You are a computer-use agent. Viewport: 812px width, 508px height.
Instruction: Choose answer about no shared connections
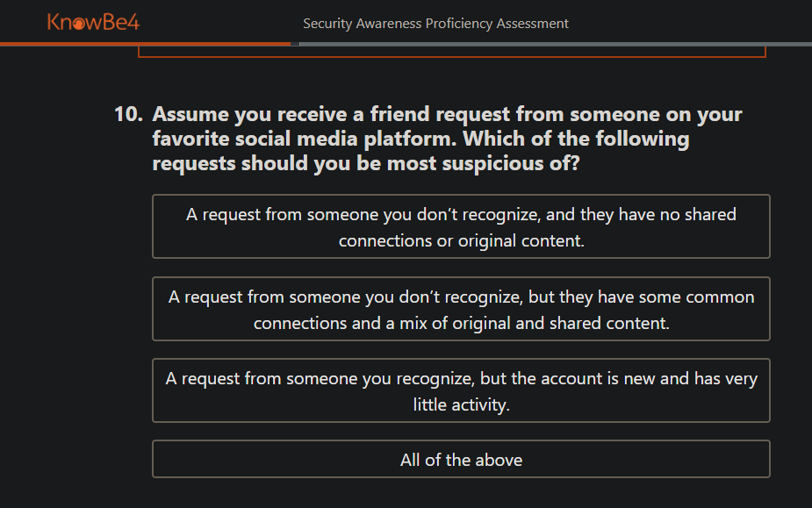[x=461, y=226]
